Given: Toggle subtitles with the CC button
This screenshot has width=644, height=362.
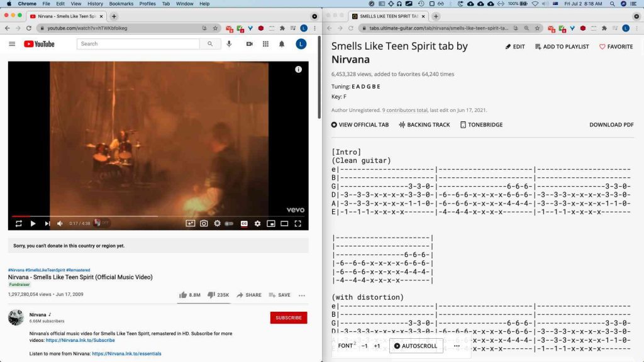Looking at the screenshot, I should 243,223.
